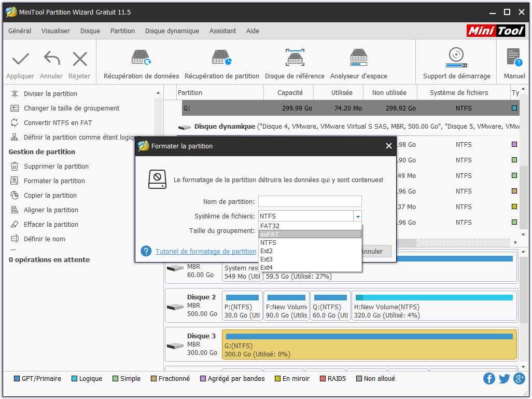
Task: Open the Facebook icon in status bar
Action: [489, 379]
